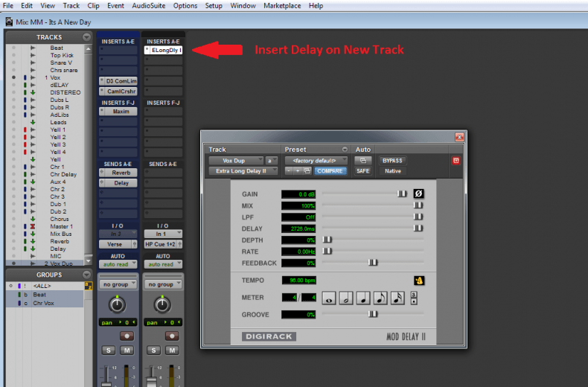Open the D3 ComLim insert on Vox

(118, 81)
